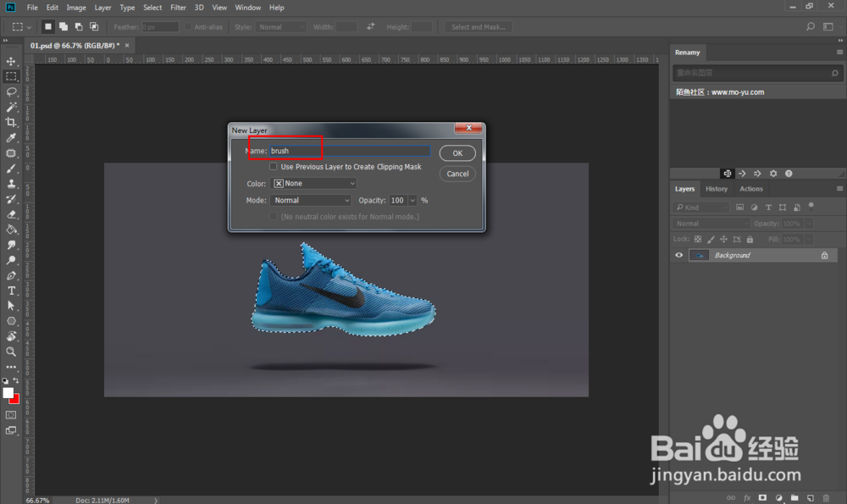Check Use Previous Layer to Create Clipping Mask
Image resolution: width=847 pixels, height=504 pixels.
(274, 166)
